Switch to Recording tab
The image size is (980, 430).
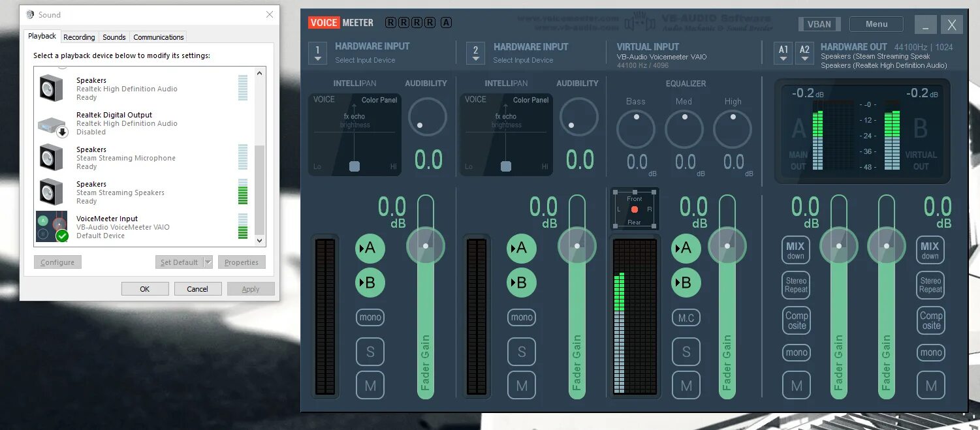point(80,37)
